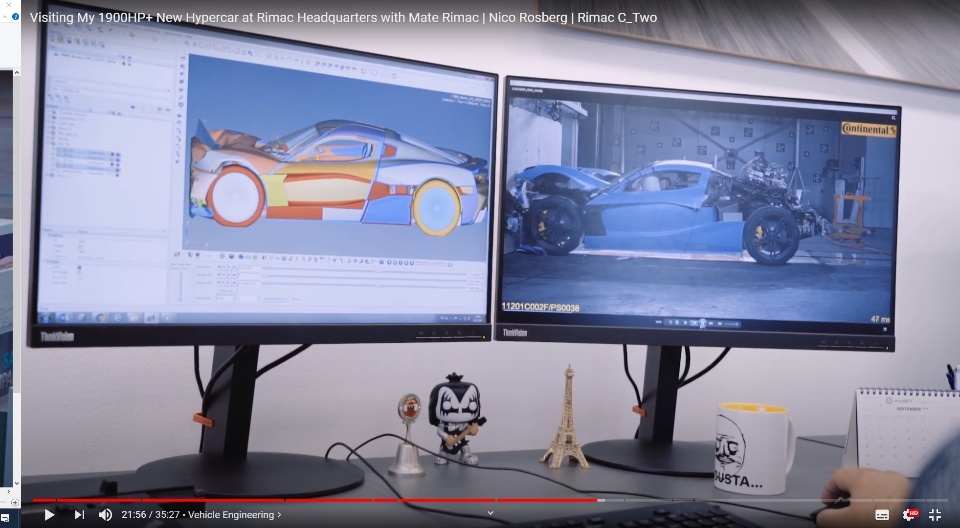Mute the video volume
This screenshot has height=528, width=960.
click(x=105, y=515)
